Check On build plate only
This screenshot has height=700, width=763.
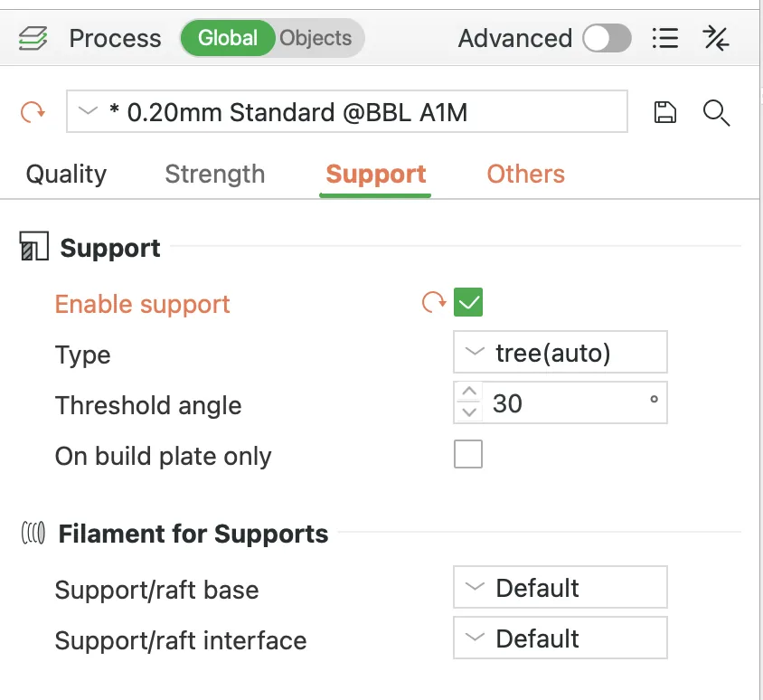click(468, 454)
